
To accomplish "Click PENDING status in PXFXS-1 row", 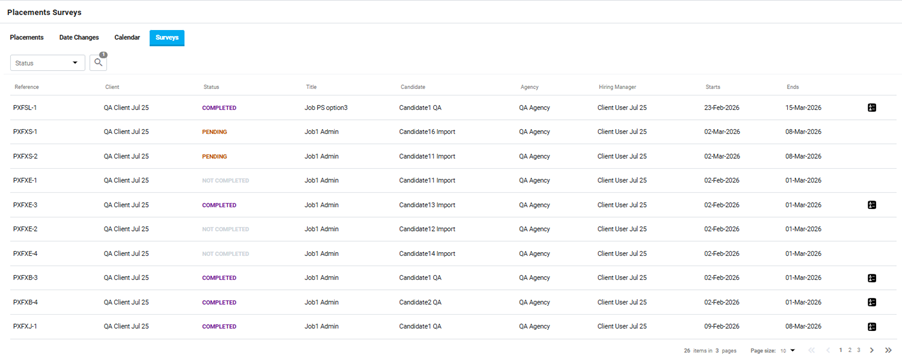I will click(x=215, y=132).
